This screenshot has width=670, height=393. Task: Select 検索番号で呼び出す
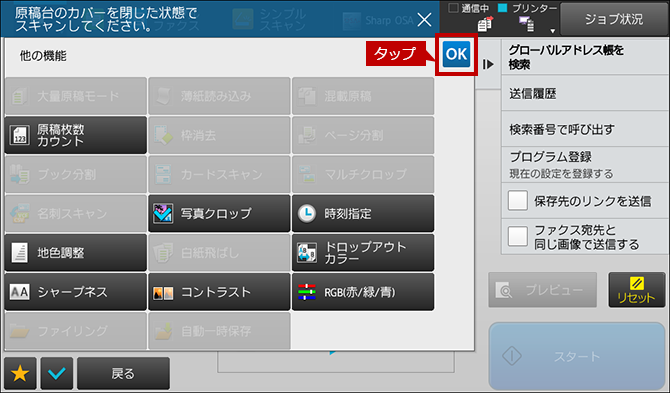pos(585,129)
